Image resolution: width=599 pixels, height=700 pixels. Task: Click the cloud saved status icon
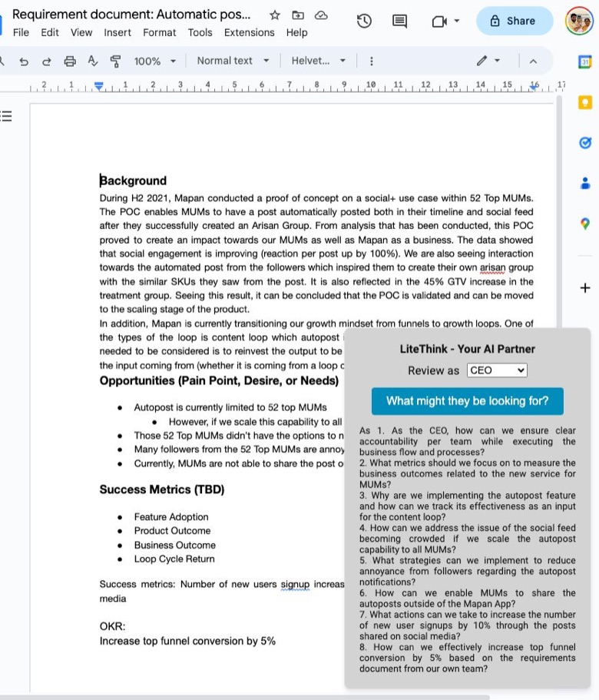click(x=321, y=15)
